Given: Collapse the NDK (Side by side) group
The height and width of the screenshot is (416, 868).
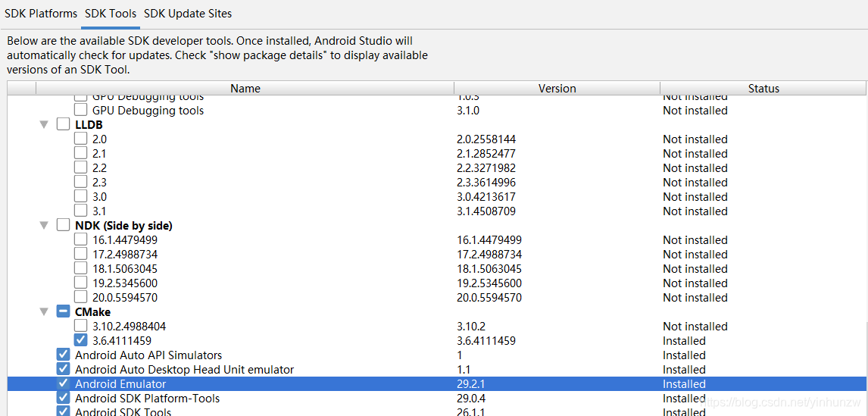Looking at the screenshot, I should (x=44, y=226).
